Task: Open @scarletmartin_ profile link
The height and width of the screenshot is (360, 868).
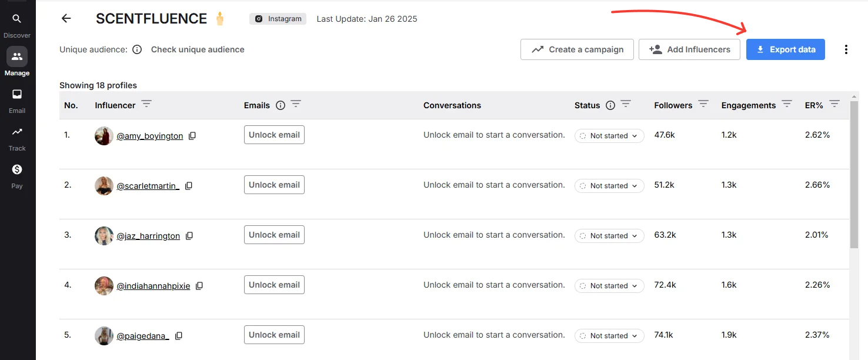Action: (148, 186)
